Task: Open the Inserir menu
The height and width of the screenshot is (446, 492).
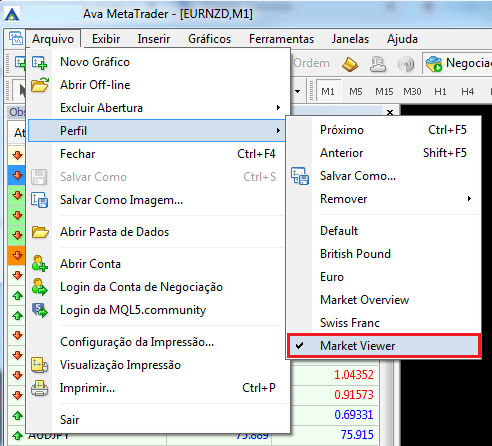Action: click(154, 39)
